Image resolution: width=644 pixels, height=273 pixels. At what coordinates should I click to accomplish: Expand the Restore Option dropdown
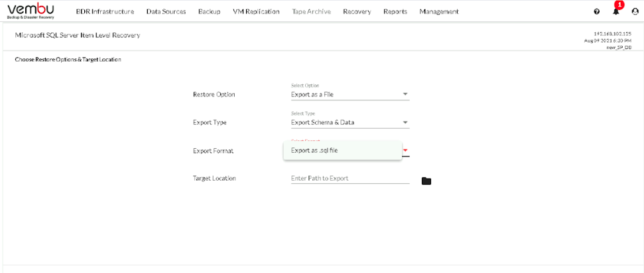350,94
